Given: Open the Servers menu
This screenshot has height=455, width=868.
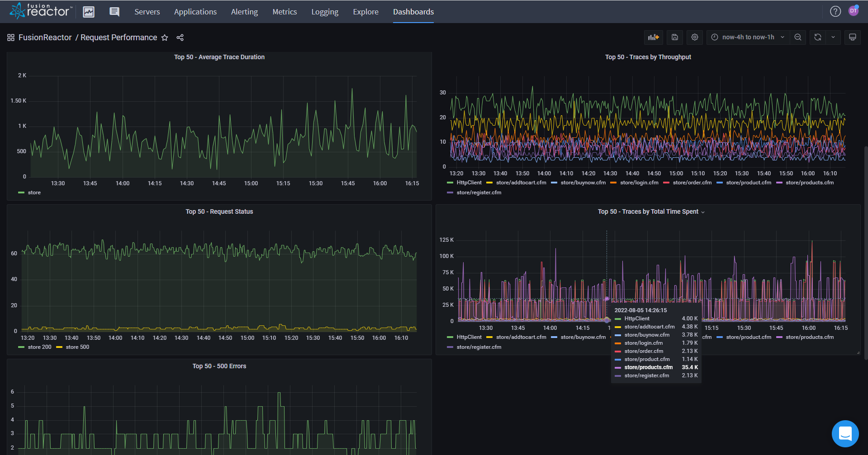Looking at the screenshot, I should (x=147, y=12).
